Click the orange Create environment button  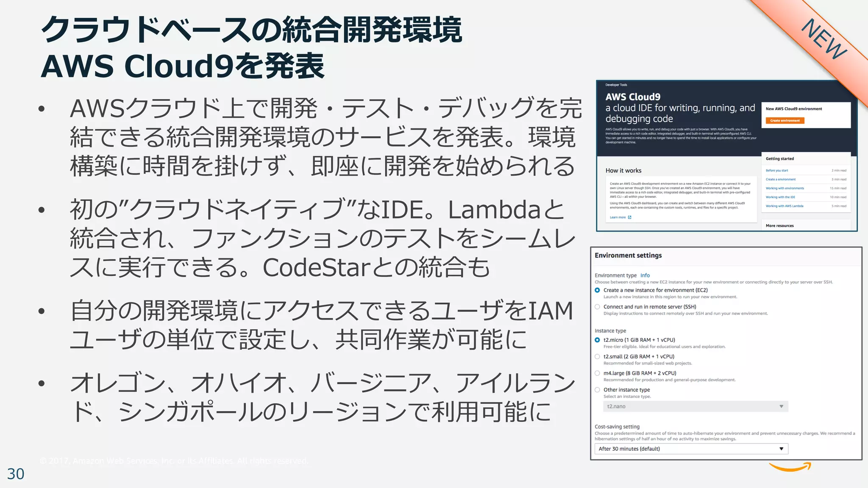(785, 121)
